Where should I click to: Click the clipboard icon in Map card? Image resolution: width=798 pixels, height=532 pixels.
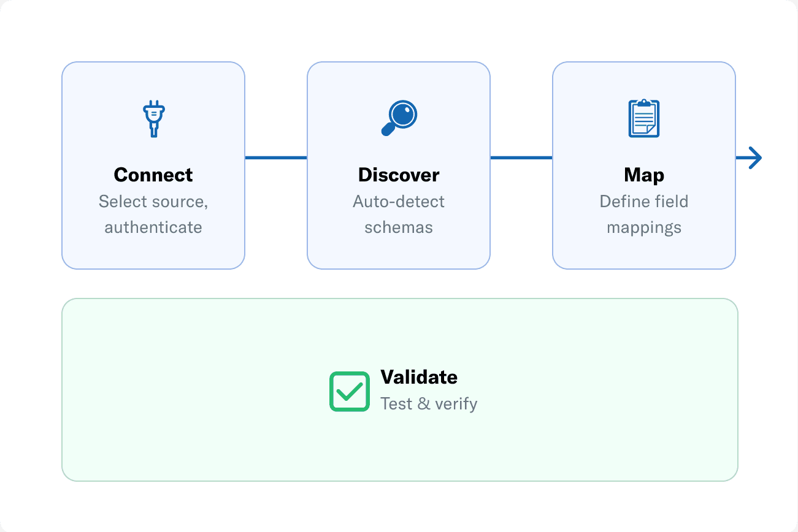coord(644,119)
